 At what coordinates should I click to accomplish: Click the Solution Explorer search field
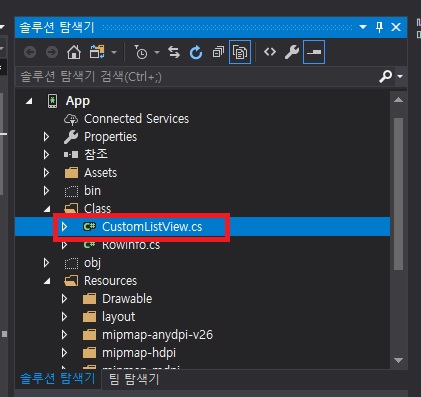click(x=197, y=77)
